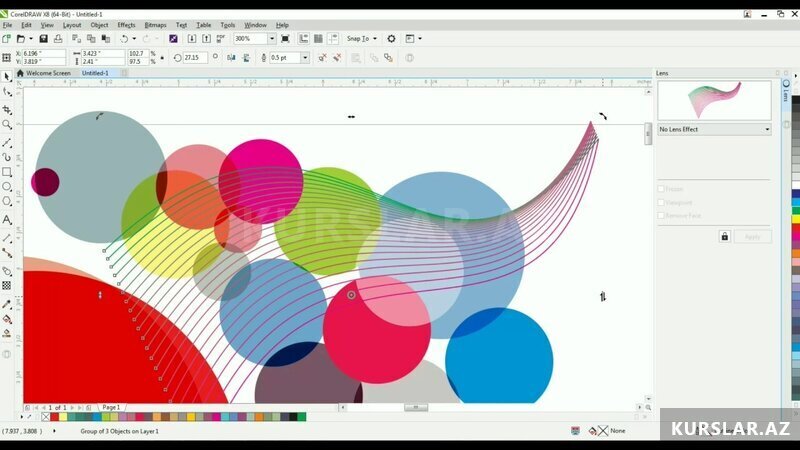This screenshot has width=800, height=450.
Task: Select the Pick tool in toolbox
Action: pos(7,77)
